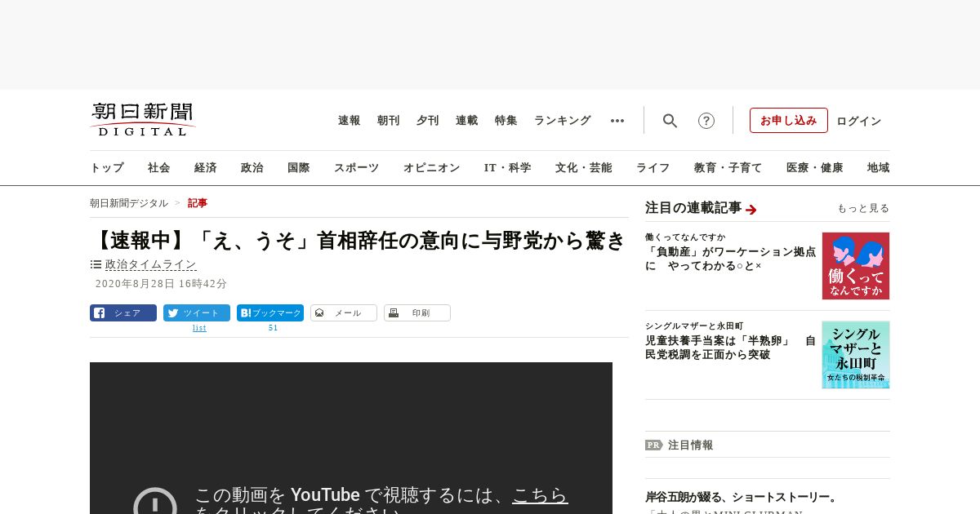Go to the トップ section

(107, 167)
